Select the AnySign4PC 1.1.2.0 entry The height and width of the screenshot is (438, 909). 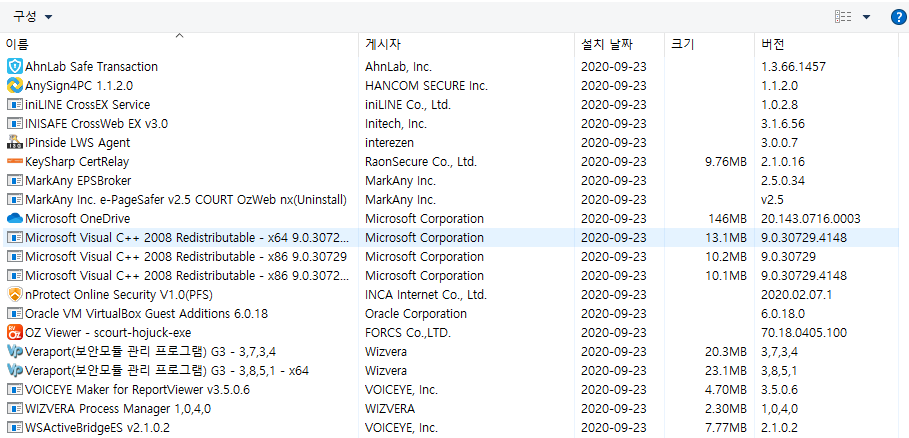coord(451,86)
